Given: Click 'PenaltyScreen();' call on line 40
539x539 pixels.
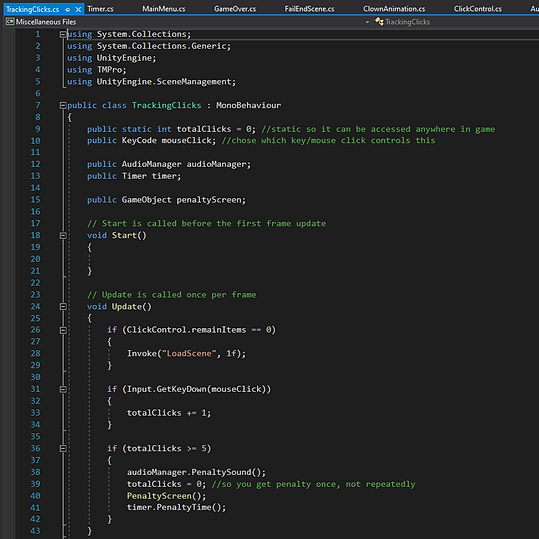Looking at the screenshot, I should (166, 496).
